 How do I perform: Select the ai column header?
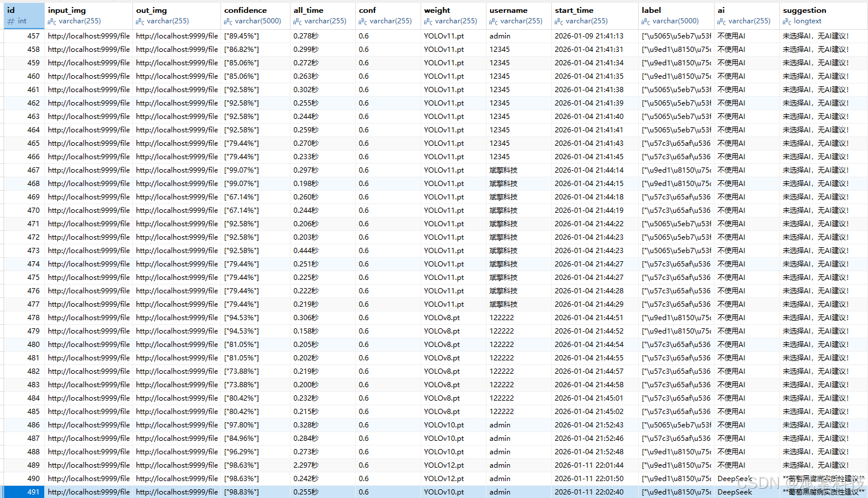747,15
